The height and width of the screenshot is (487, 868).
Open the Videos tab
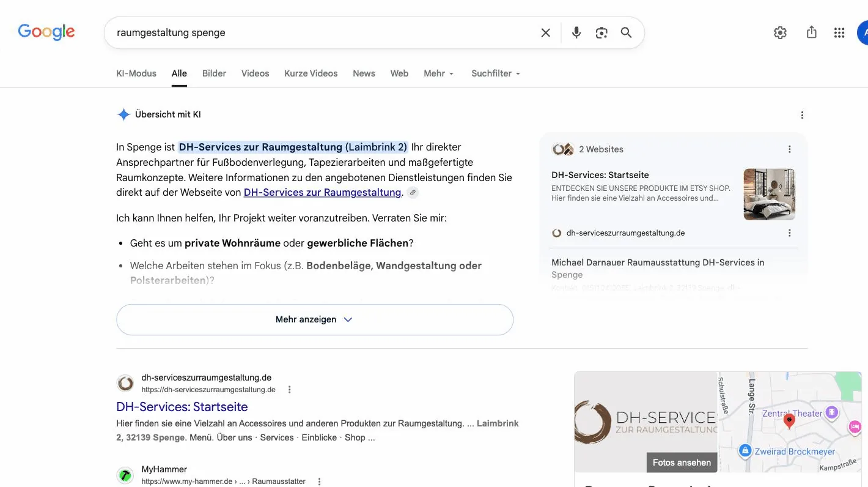coord(255,73)
